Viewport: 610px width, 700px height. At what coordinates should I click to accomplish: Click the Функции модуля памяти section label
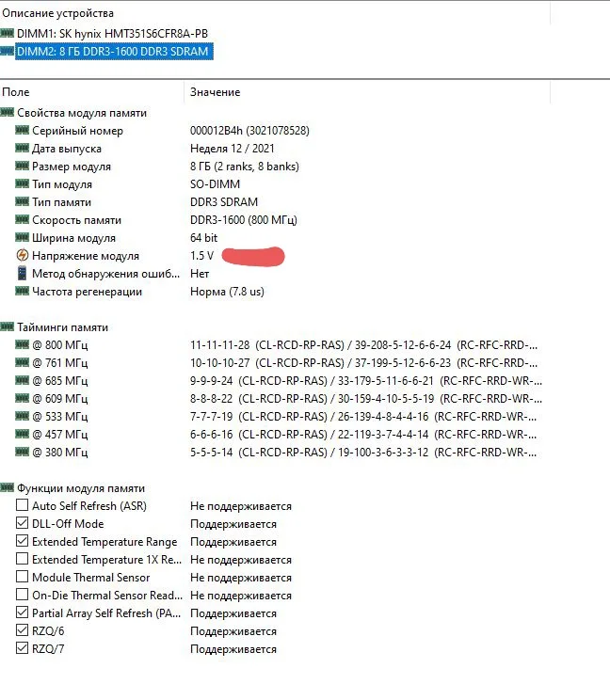(81, 488)
